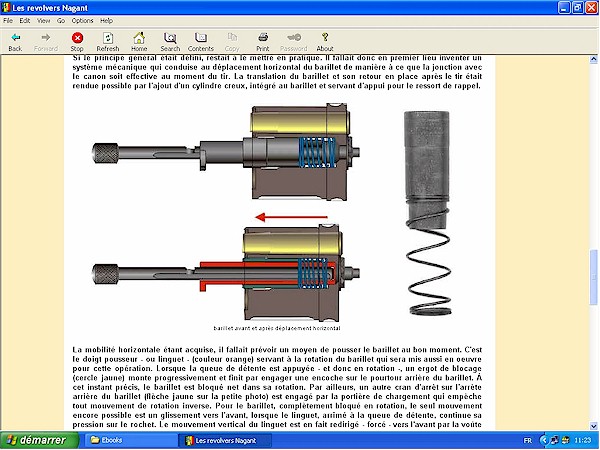The image size is (600, 450).
Task: Open the View menu
Action: [x=43, y=21]
